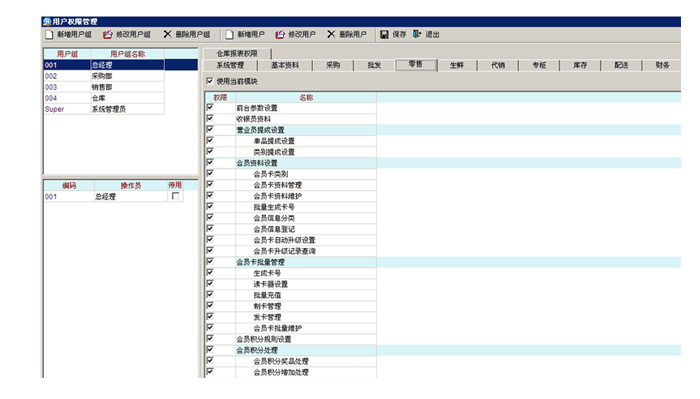700x399 pixels.
Task: Switch to the 基本资料 tab
Action: click(x=285, y=65)
